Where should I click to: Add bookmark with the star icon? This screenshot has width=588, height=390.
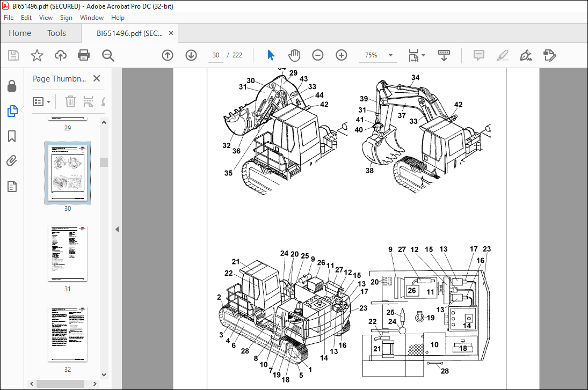[x=37, y=55]
